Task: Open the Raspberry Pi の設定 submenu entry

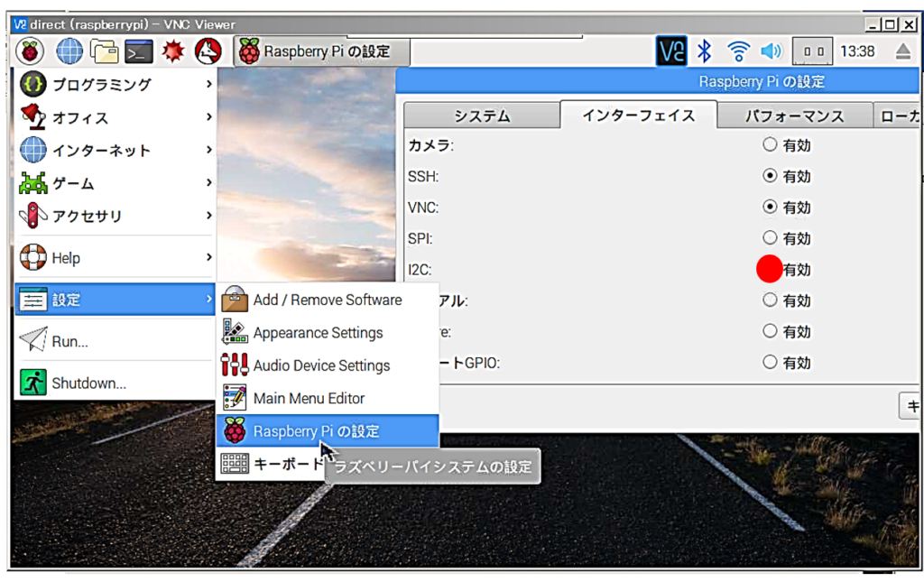Action: click(328, 430)
